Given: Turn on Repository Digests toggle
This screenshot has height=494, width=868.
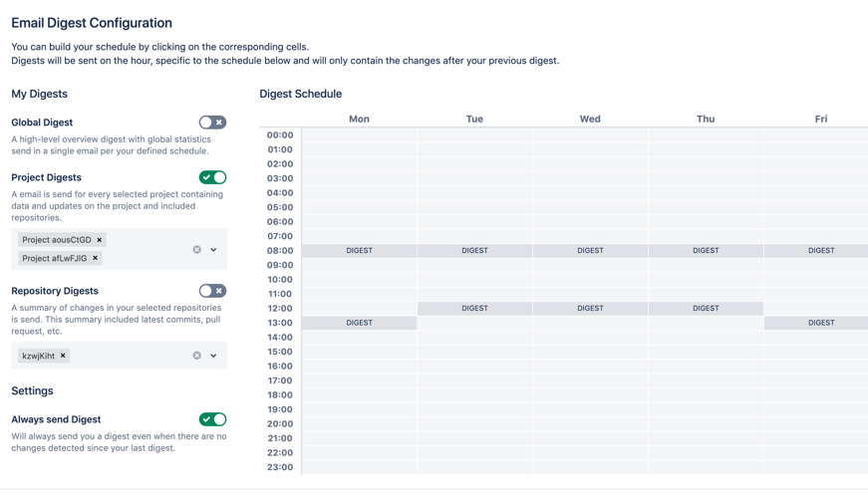Looking at the screenshot, I should point(212,291).
